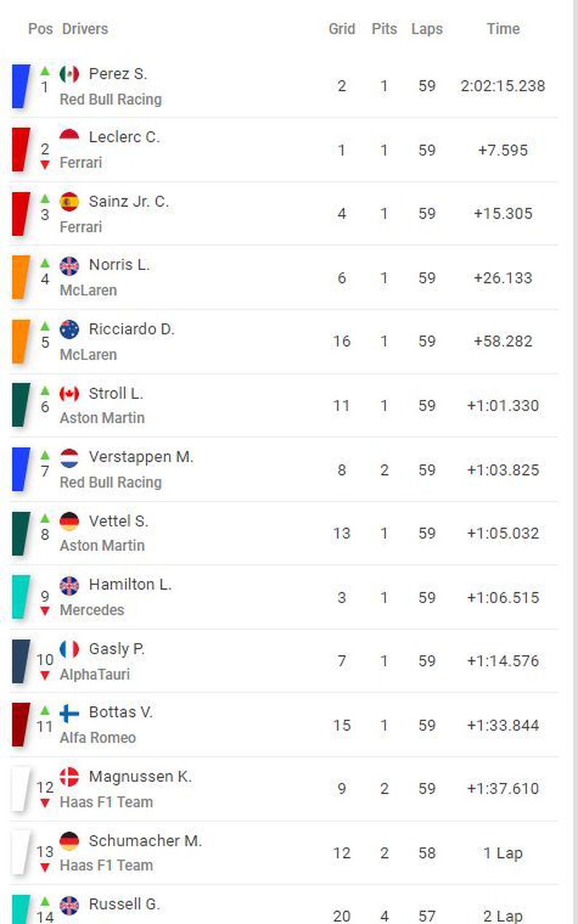Sort by the Pits column header
This screenshot has height=924, width=578.
pyautogui.click(x=384, y=29)
